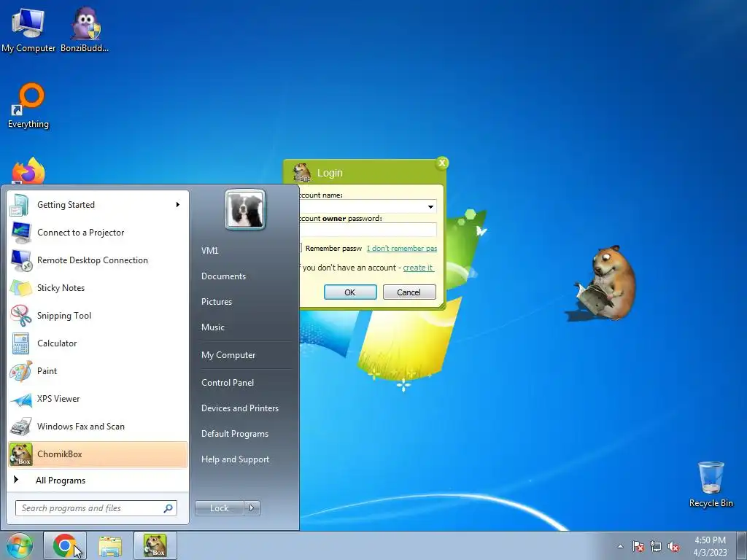The height and width of the screenshot is (560, 747).
Task: Open the Recycle Bin
Action: (x=711, y=484)
